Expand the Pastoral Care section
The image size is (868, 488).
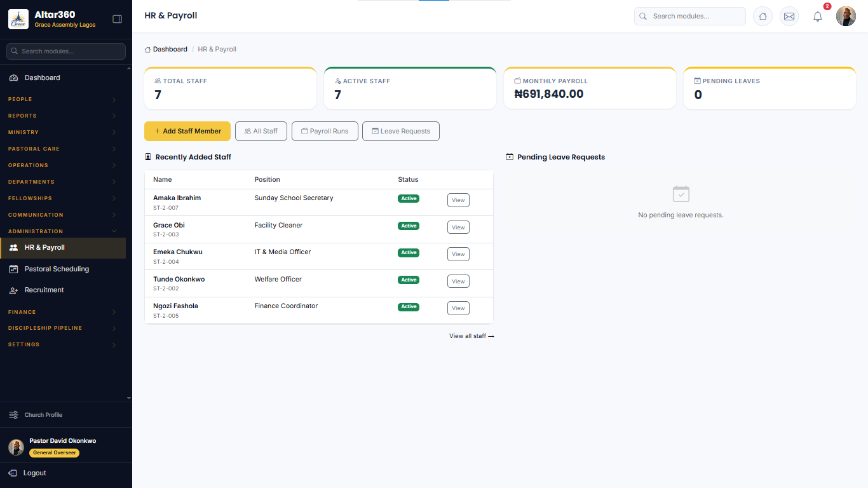[x=62, y=149]
